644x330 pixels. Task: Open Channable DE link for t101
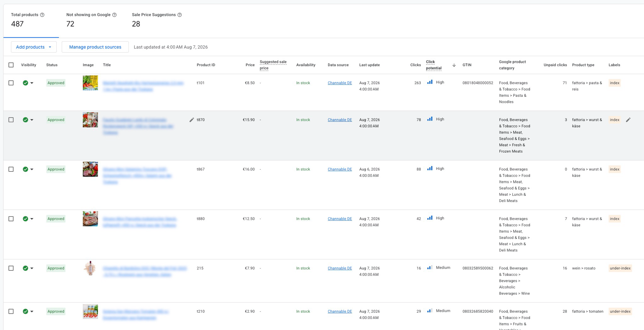click(340, 83)
